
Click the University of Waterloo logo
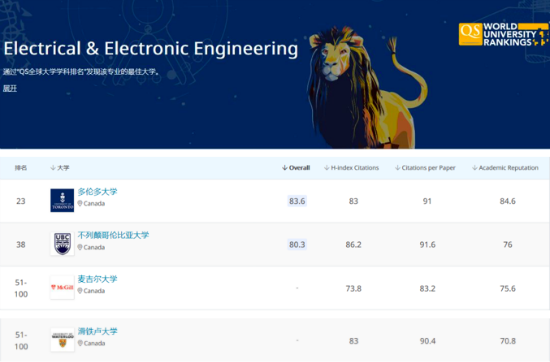pyautogui.click(x=62, y=340)
